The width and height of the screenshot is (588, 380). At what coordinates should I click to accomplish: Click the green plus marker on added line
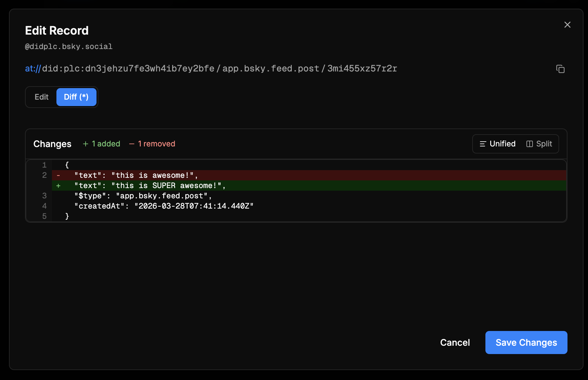tap(58, 186)
